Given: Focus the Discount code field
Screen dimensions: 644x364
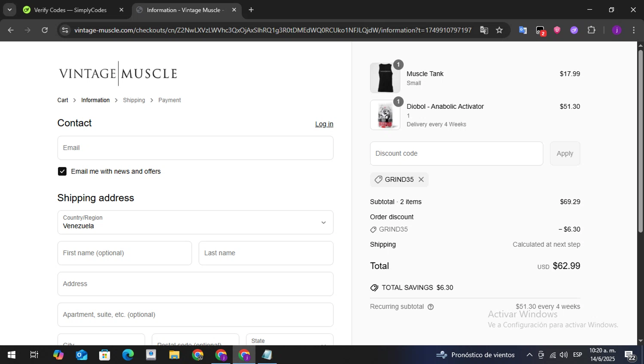Looking at the screenshot, I should 456,153.
